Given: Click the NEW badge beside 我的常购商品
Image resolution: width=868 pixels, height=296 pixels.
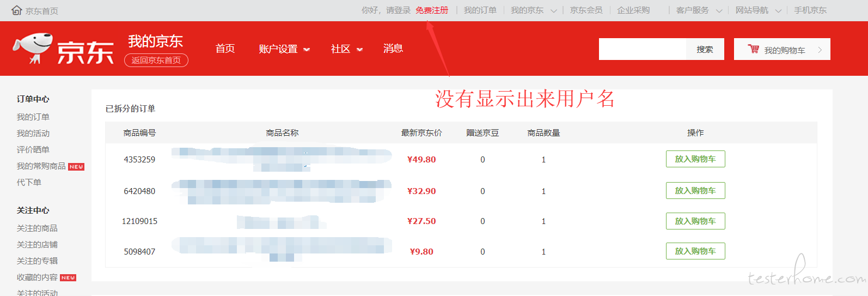Looking at the screenshot, I should (x=76, y=167).
